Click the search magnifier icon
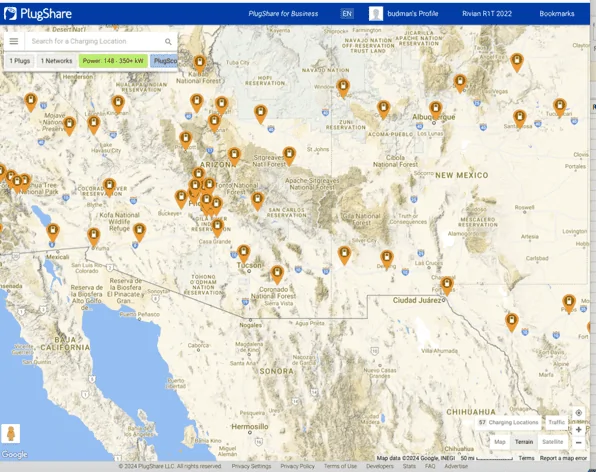Viewport: 596px width, 472px height. tap(168, 41)
